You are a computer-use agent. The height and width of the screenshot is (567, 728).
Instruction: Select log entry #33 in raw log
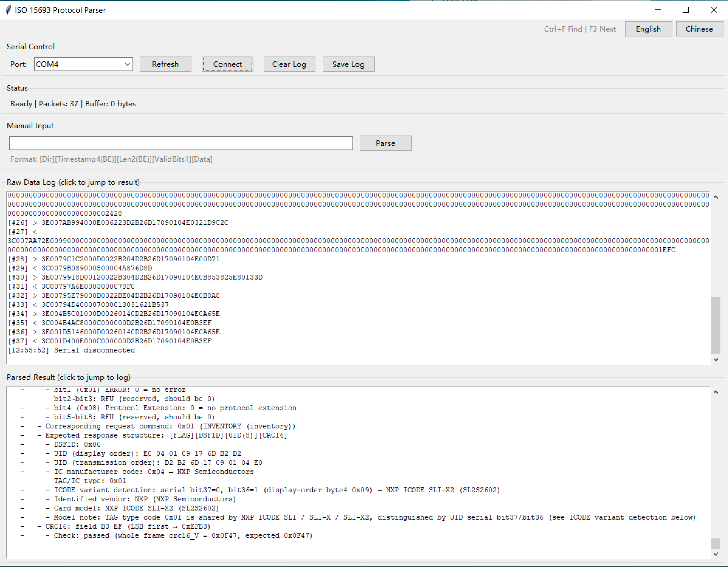[88, 304]
